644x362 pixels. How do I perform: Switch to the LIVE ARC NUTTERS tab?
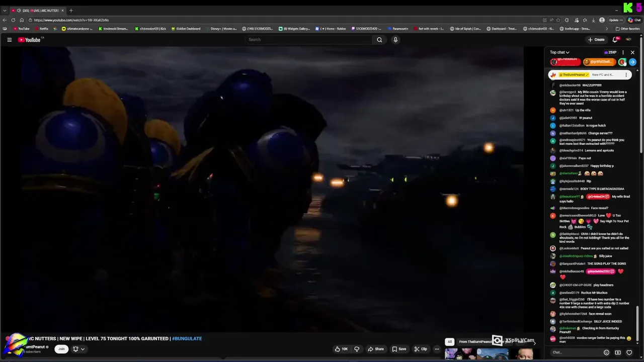38,11
